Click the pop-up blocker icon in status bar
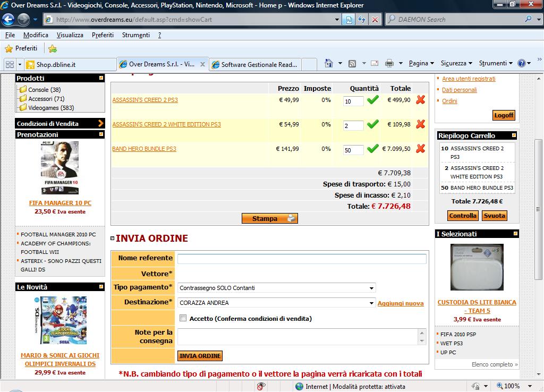The width and height of the screenshot is (544, 392). click(x=261, y=386)
